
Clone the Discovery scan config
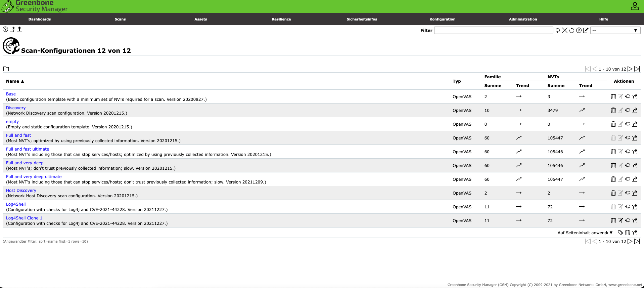tap(628, 111)
